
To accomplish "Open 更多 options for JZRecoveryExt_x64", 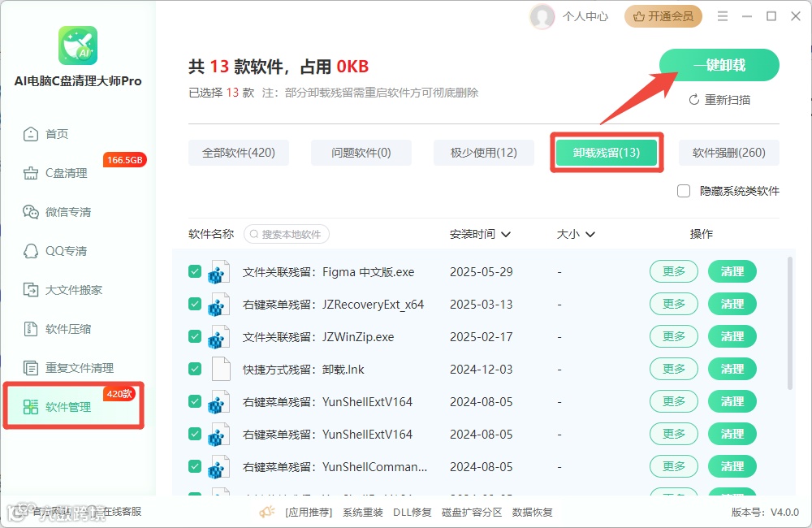I will (x=674, y=304).
